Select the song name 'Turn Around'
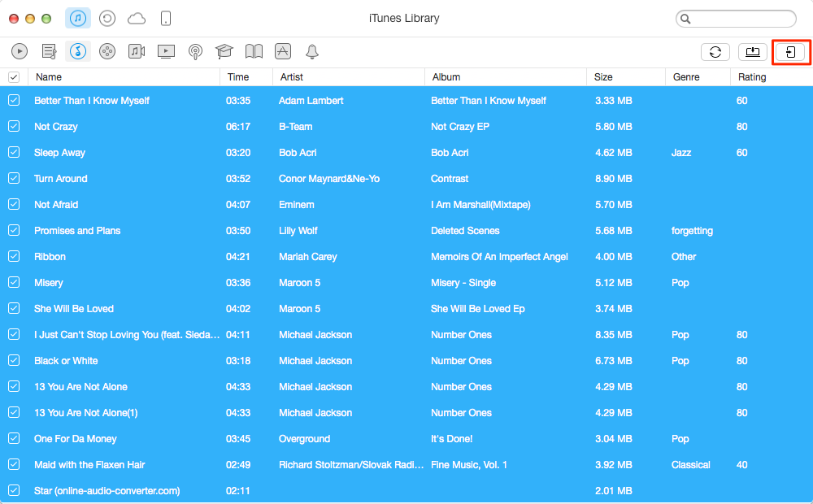 61,178
